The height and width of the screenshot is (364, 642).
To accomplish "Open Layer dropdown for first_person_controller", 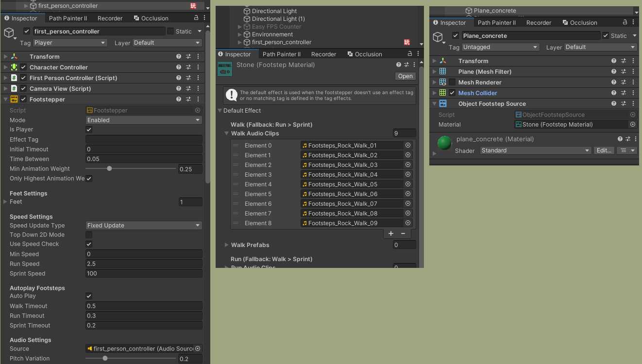I will pos(167,43).
